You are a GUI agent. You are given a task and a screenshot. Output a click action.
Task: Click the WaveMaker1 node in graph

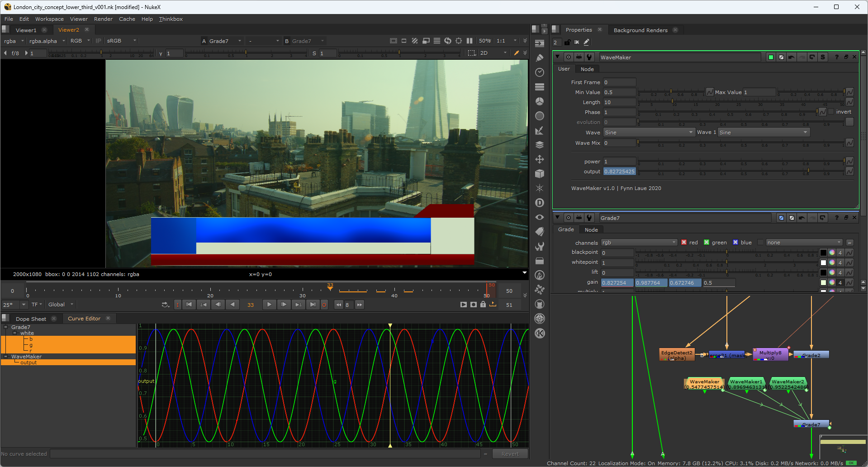(746, 384)
